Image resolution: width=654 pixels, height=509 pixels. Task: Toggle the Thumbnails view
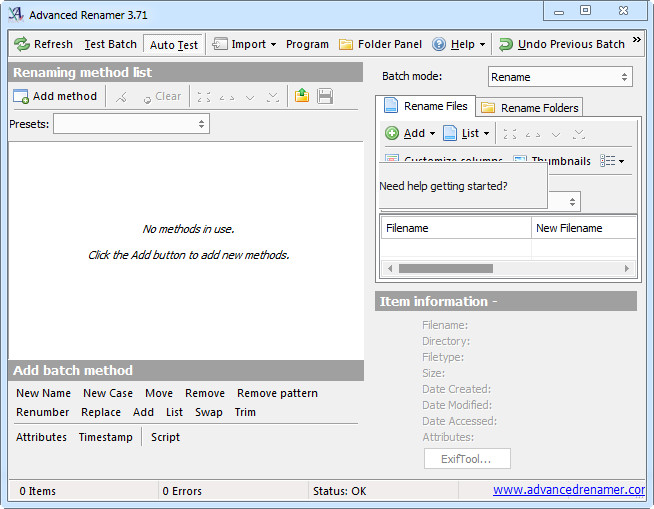pyautogui.click(x=552, y=161)
